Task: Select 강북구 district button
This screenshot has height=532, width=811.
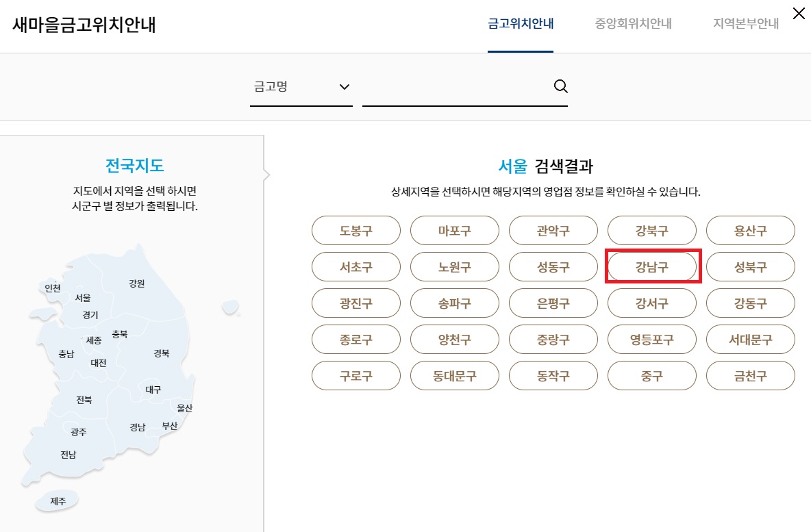Action: point(651,231)
